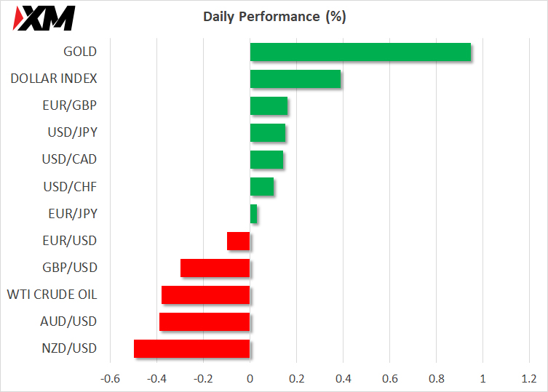The width and height of the screenshot is (548, 392).
Task: Click the -0.6 axis tick label
Action: (109, 379)
